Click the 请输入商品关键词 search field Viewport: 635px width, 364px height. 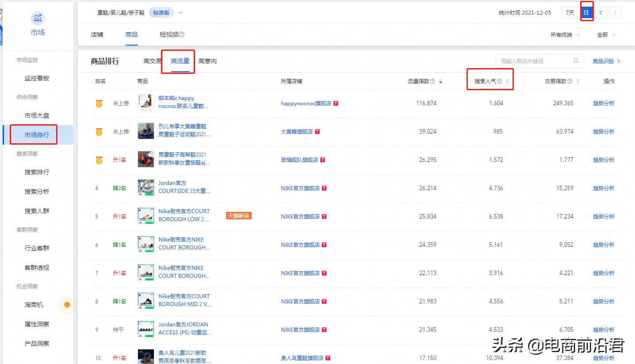click(540, 61)
